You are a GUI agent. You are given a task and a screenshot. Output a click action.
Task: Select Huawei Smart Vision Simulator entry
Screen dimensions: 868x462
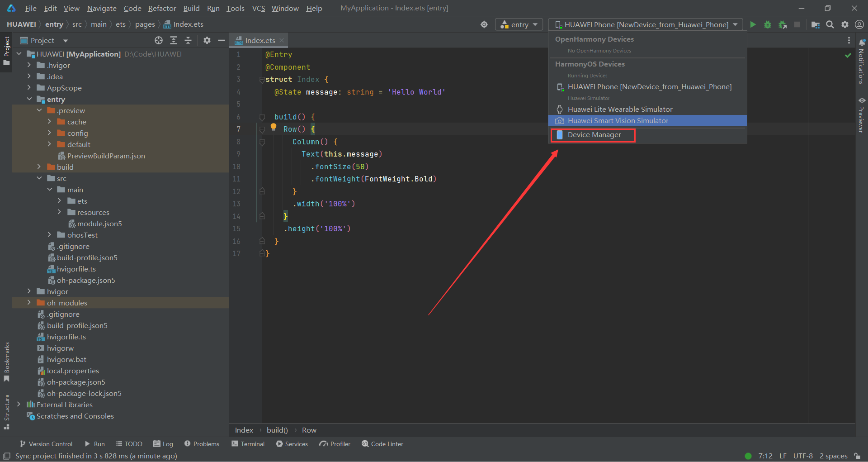click(x=647, y=120)
